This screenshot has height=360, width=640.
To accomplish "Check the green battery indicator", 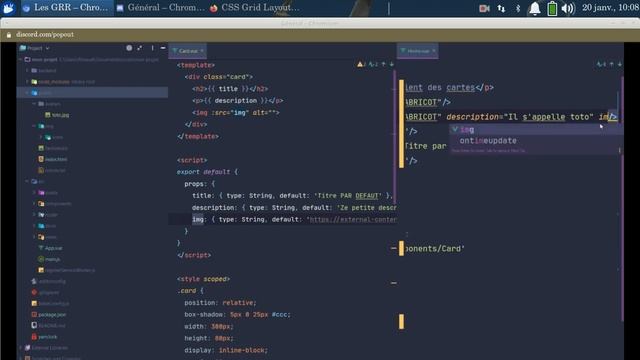I will coord(552,8).
